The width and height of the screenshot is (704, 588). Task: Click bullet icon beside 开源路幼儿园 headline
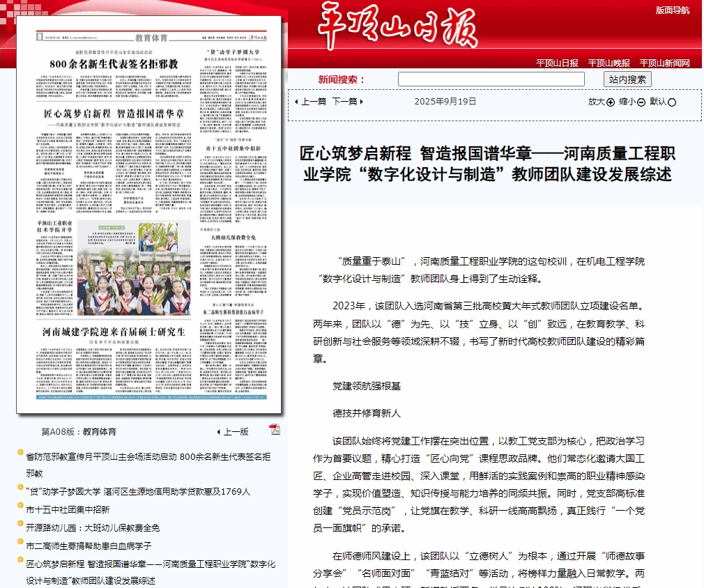20,527
